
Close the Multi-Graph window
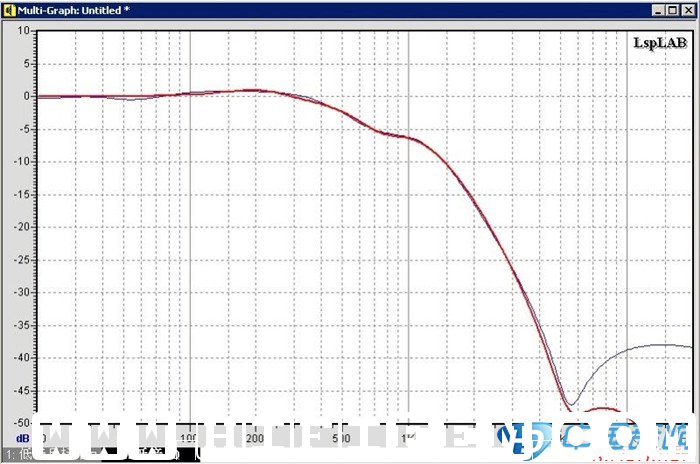688,10
